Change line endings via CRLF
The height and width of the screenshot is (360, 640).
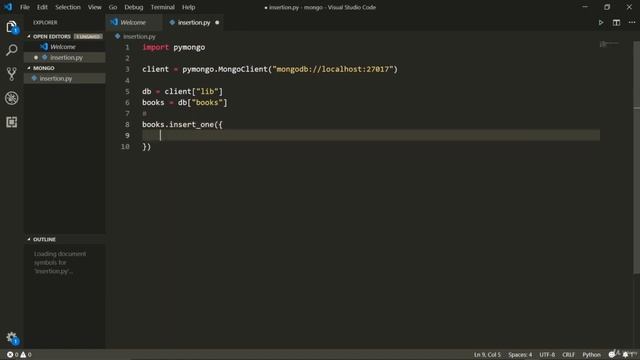coord(568,355)
